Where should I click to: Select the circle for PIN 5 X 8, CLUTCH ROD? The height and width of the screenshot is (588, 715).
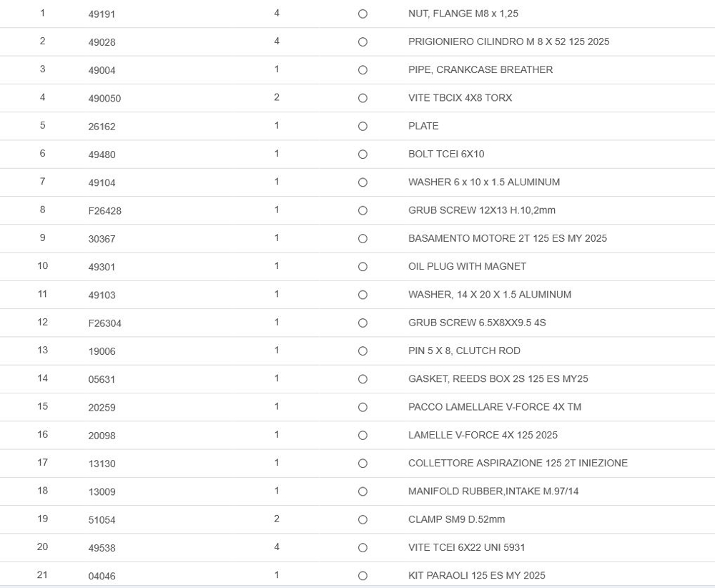pos(363,351)
